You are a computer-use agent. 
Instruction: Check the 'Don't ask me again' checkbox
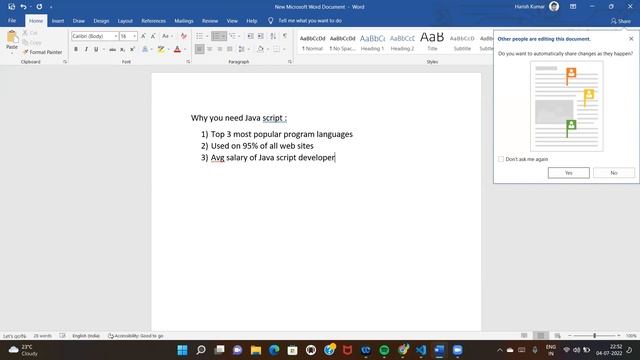click(501, 159)
